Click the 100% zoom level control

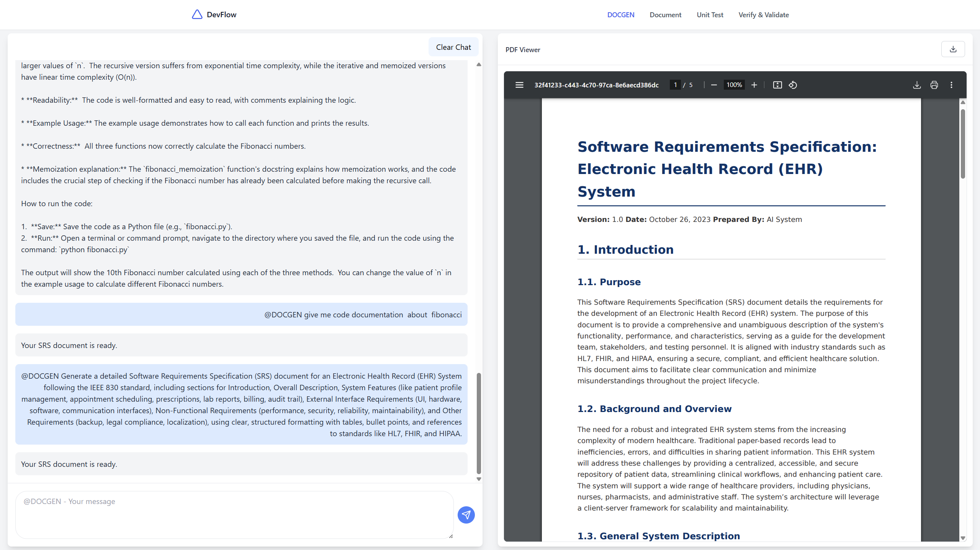tap(733, 85)
